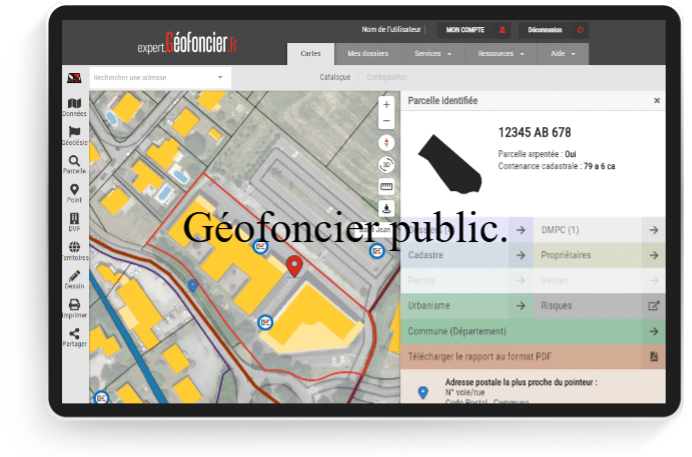The height and width of the screenshot is (457, 692).
Task: Open the Catalogue sub-tab
Action: click(x=335, y=77)
